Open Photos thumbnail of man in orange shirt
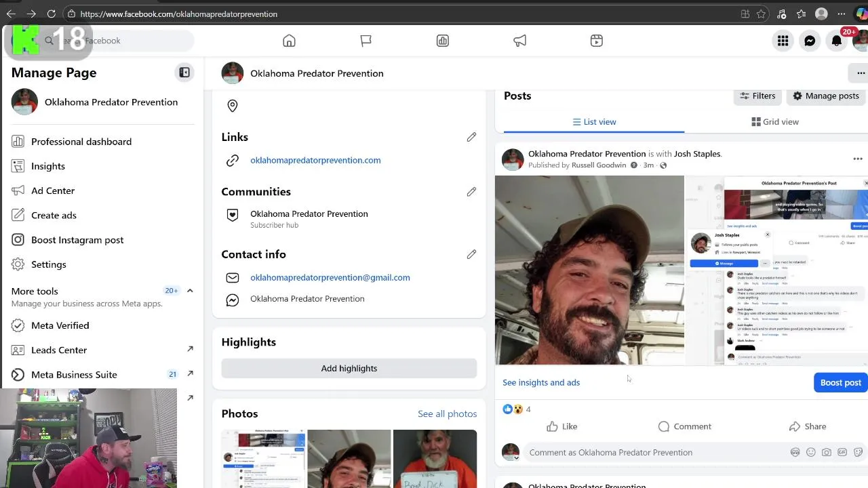 (x=435, y=459)
